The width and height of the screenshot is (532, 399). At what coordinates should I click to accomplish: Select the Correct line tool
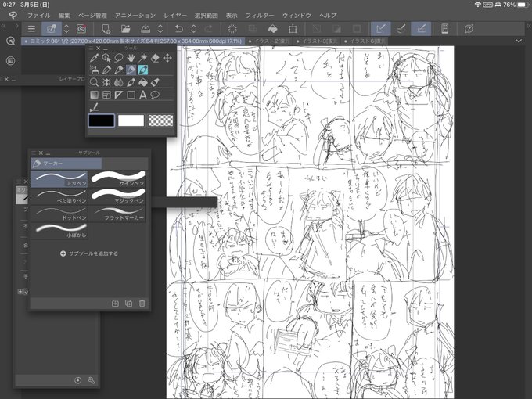click(94, 107)
